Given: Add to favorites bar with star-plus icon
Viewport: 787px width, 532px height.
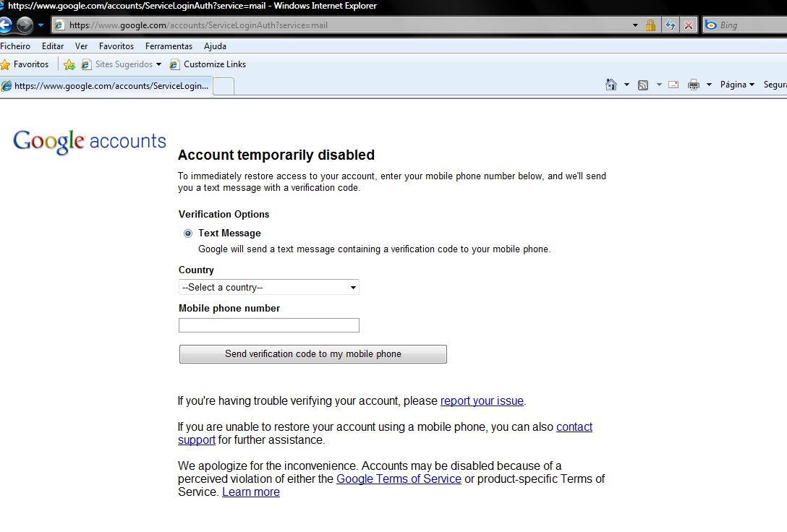Looking at the screenshot, I should point(69,64).
